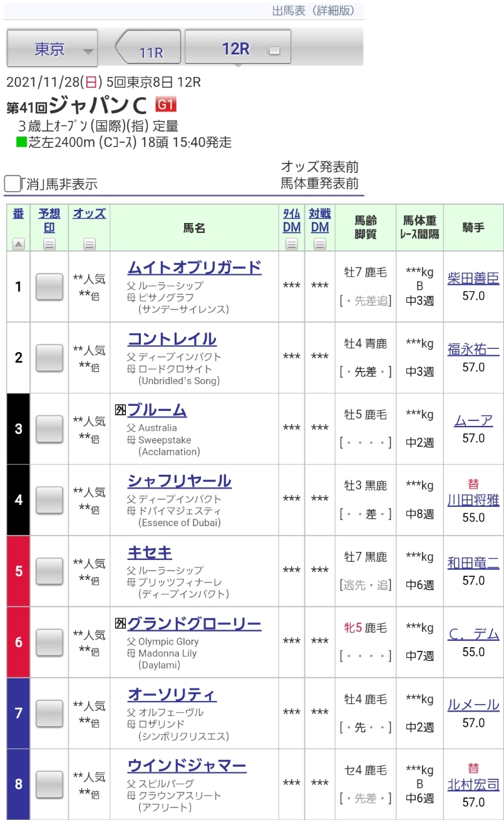Open horse page コントレイル

pyautogui.click(x=172, y=339)
